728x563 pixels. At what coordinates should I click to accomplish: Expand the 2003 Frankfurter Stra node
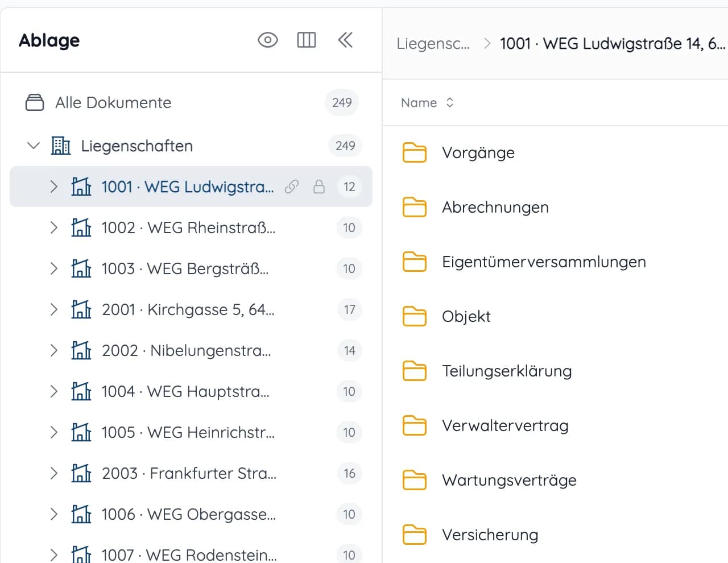54,473
